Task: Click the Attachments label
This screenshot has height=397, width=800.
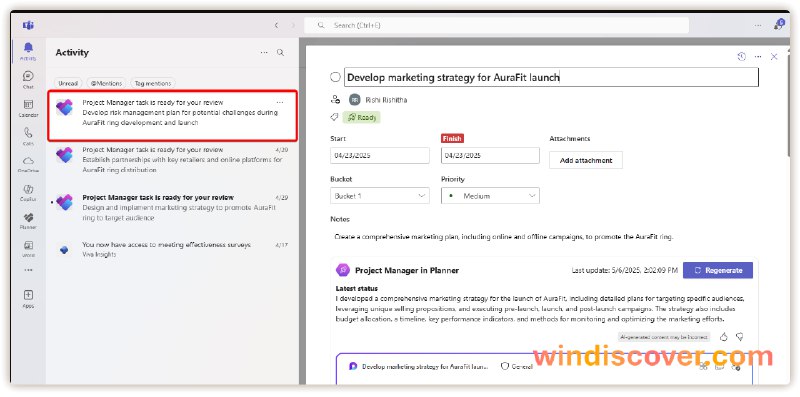Action: tap(570, 139)
